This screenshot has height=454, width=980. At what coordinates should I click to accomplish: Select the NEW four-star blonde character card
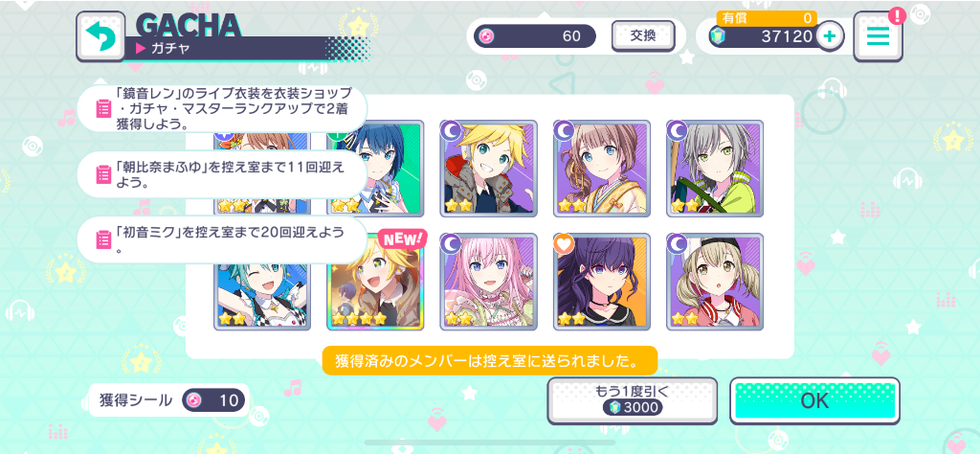coord(375,282)
